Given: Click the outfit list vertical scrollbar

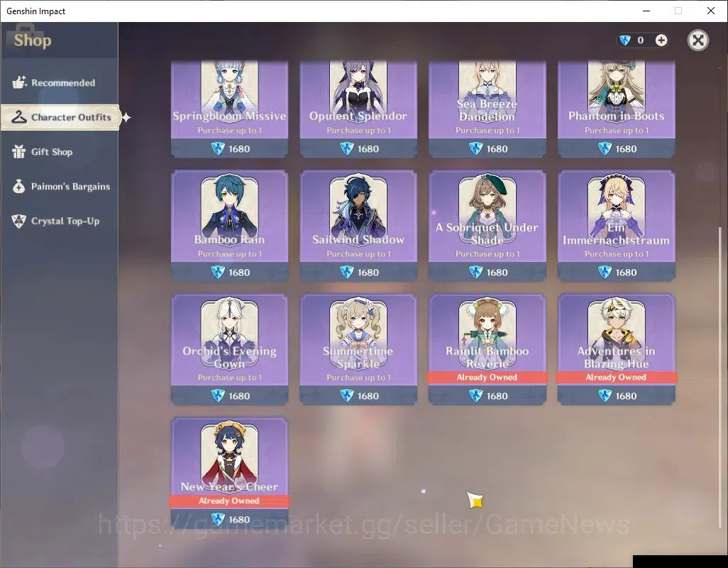Looking at the screenshot, I should (720, 377).
